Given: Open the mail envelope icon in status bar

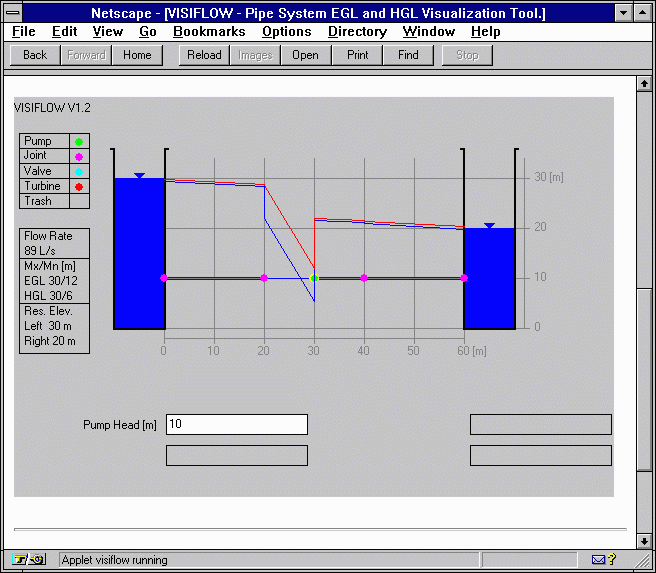Looking at the screenshot, I should (x=598, y=560).
